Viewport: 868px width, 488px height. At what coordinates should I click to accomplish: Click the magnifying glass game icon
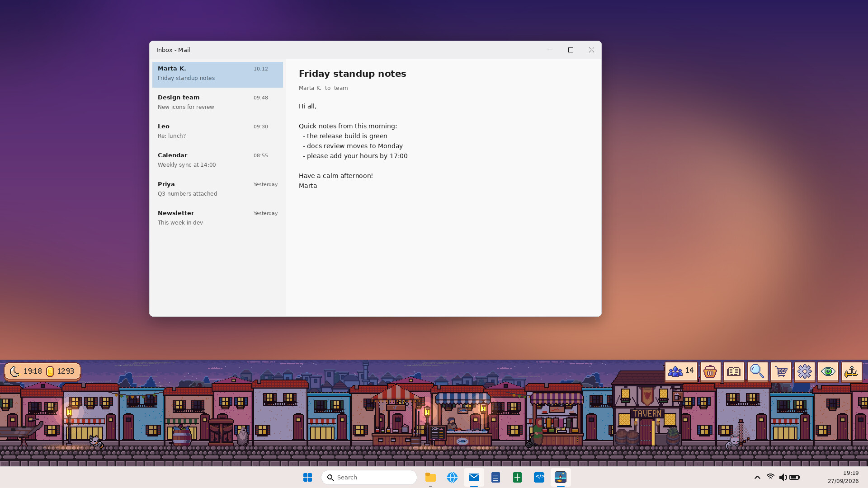pyautogui.click(x=757, y=371)
